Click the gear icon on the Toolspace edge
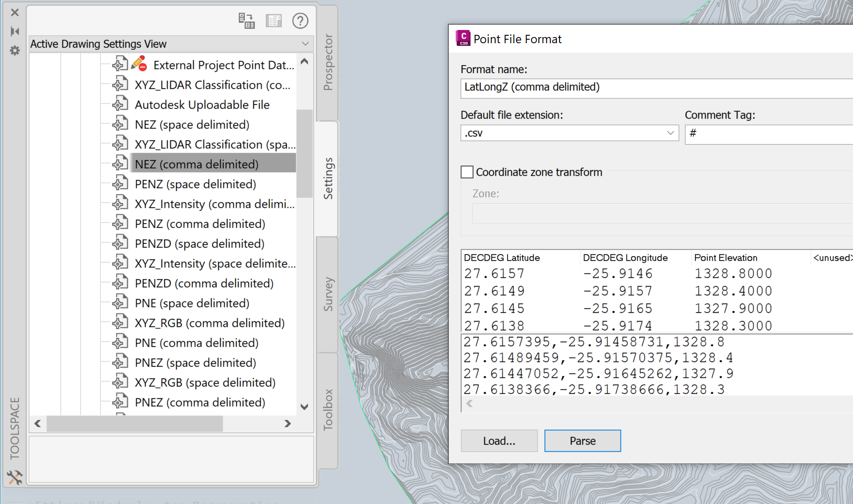Viewport: 853px width, 504px height. click(15, 51)
